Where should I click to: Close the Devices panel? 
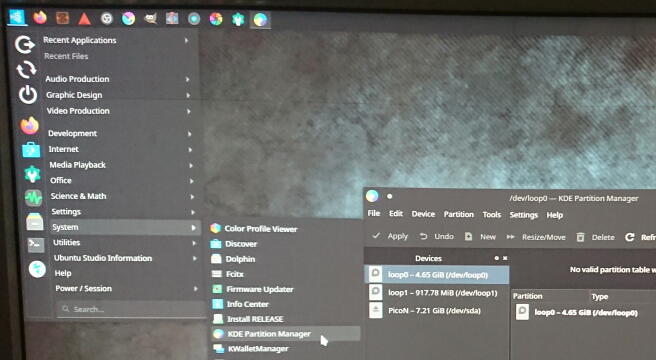[505, 258]
